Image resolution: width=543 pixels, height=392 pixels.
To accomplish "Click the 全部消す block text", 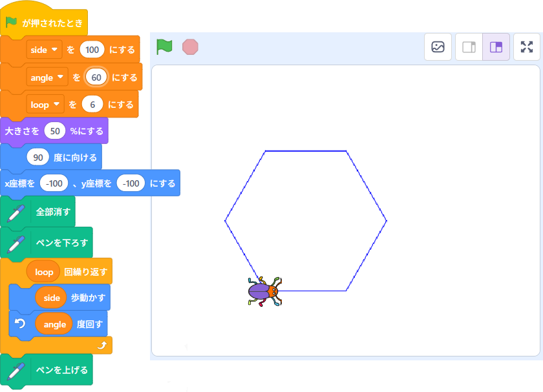I will coord(53,212).
